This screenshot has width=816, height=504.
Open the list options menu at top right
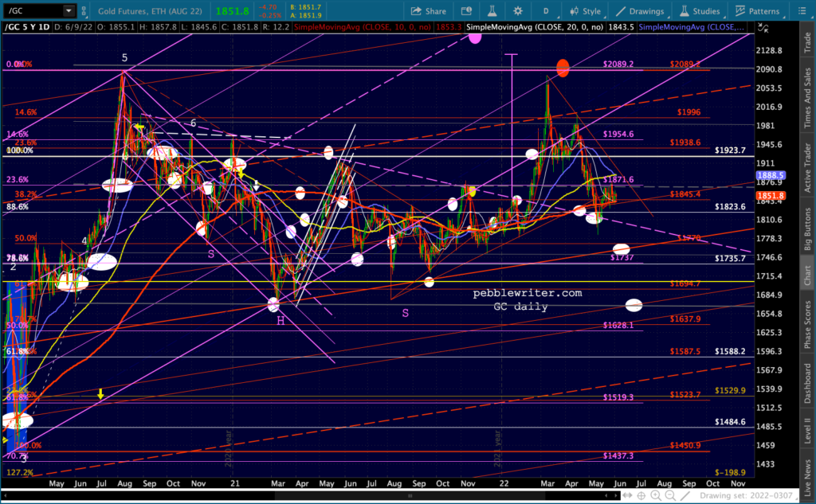pos(802,11)
